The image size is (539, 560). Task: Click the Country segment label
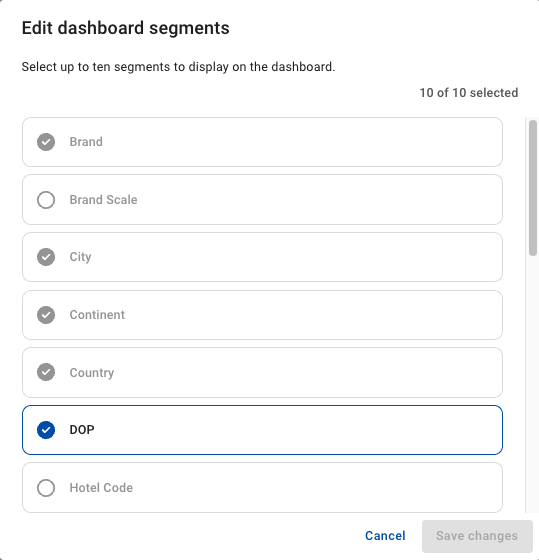92,372
